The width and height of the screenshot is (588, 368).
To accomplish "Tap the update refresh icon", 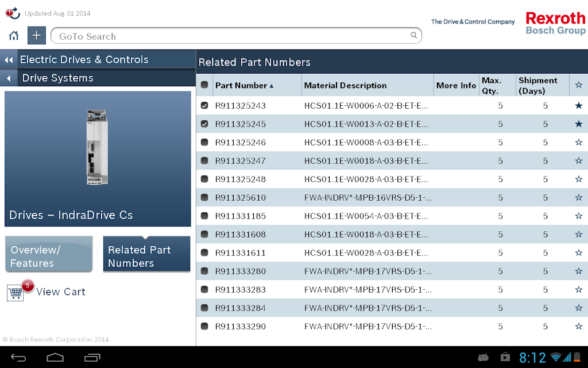I will (13, 13).
